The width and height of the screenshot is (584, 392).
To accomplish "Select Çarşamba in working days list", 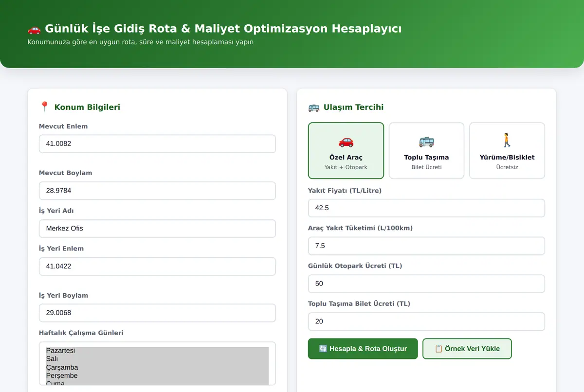I will click(157, 367).
